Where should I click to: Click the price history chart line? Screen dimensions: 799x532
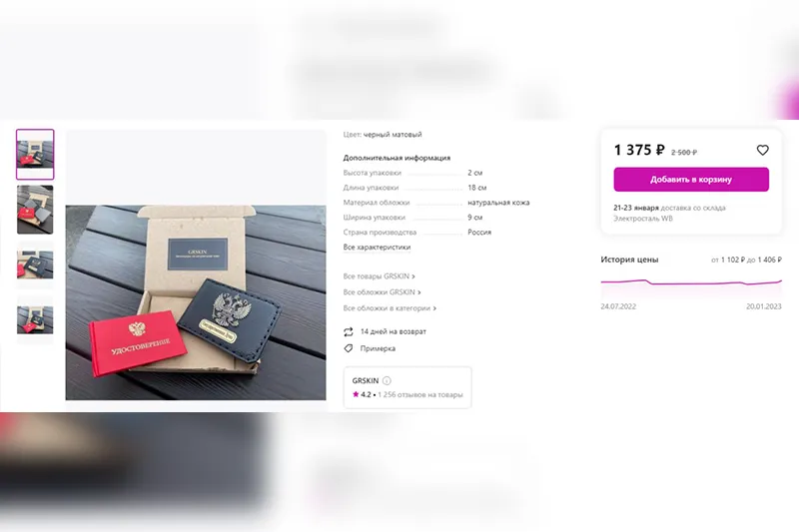691,282
